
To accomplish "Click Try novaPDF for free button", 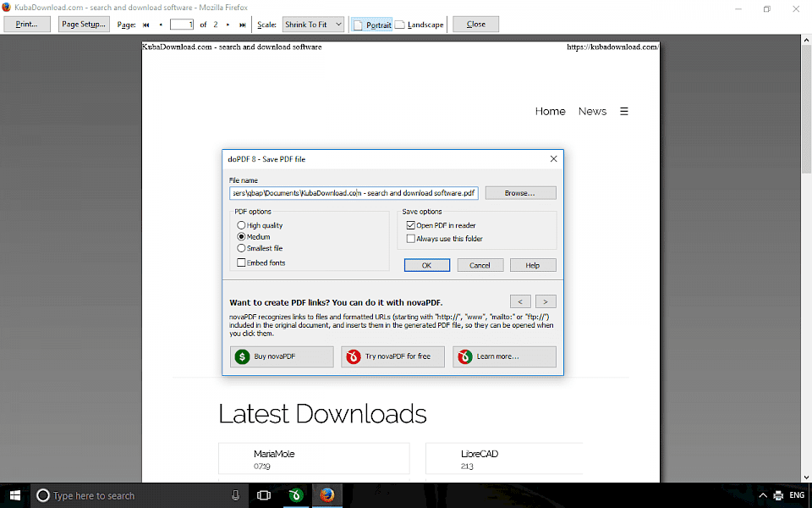I will tap(392, 356).
